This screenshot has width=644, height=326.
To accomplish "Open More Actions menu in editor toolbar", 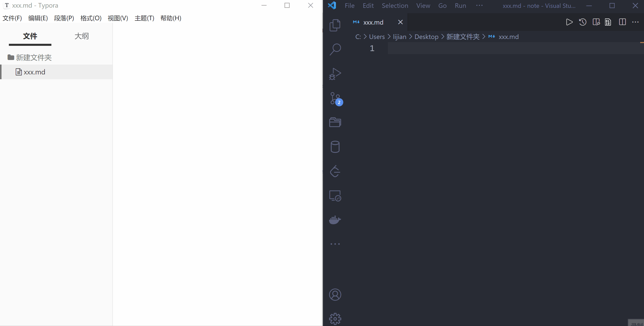I will coord(636,22).
